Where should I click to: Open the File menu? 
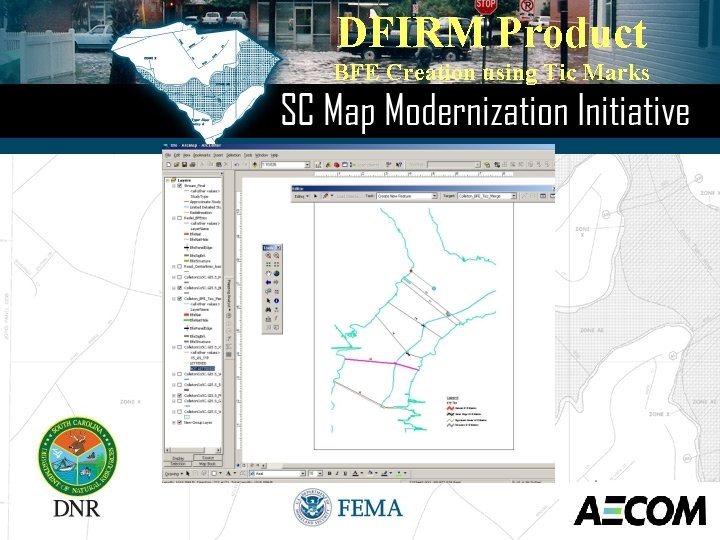point(168,155)
